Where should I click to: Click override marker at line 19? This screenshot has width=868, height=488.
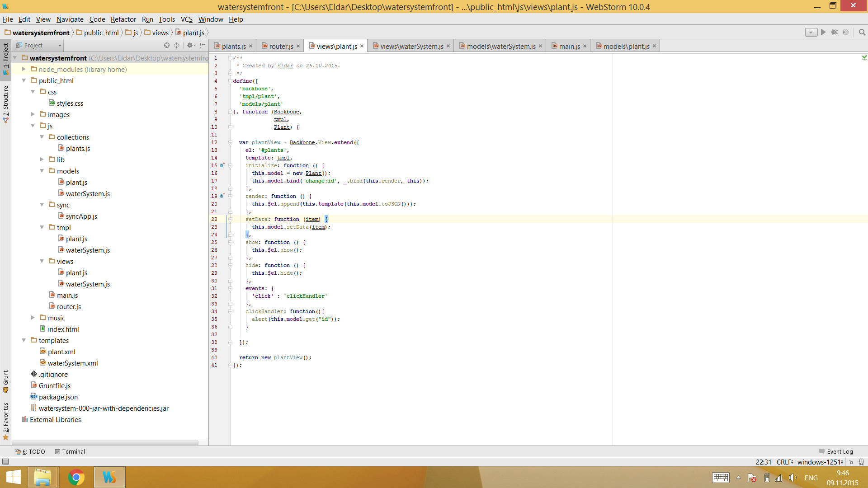coord(222,196)
